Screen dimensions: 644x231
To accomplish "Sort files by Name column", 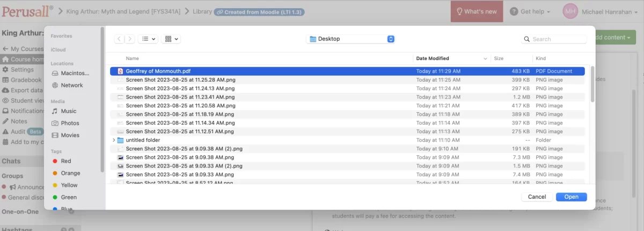I will coord(133,58).
